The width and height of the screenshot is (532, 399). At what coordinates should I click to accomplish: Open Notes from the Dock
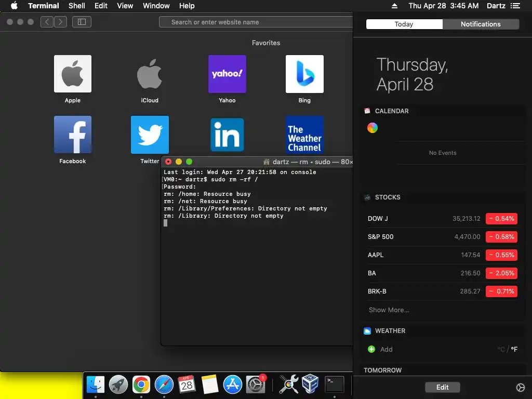click(x=210, y=384)
